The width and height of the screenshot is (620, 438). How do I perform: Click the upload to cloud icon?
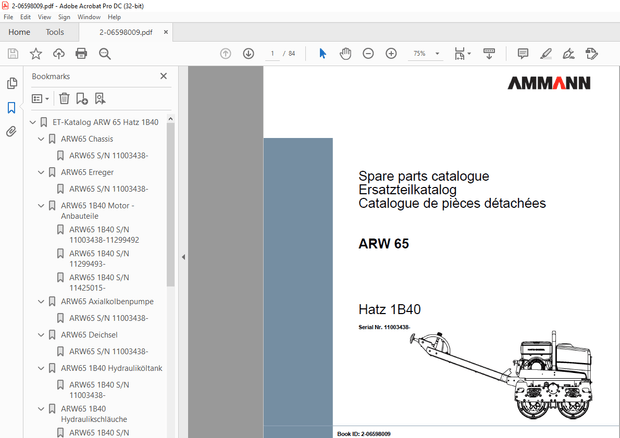(x=59, y=53)
